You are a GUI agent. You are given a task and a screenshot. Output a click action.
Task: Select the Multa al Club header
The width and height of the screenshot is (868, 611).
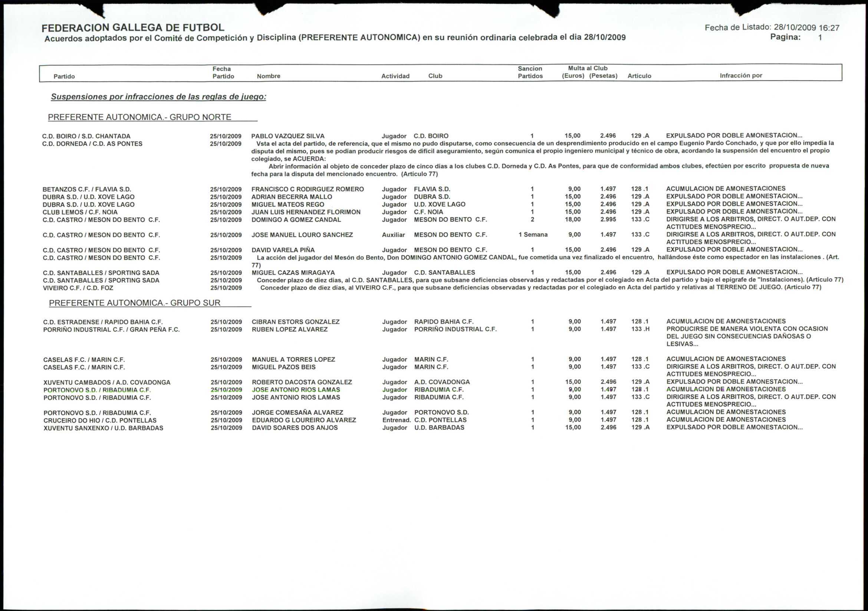pyautogui.click(x=588, y=68)
